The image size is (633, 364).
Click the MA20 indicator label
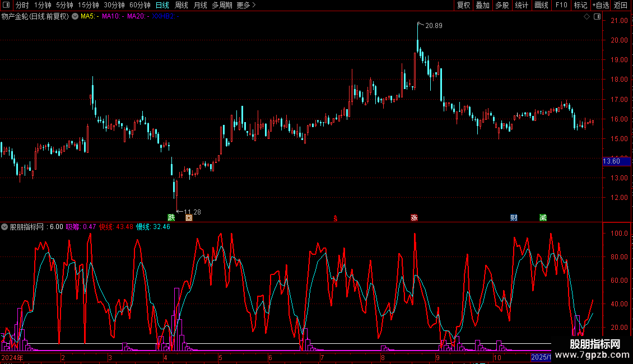[138, 16]
